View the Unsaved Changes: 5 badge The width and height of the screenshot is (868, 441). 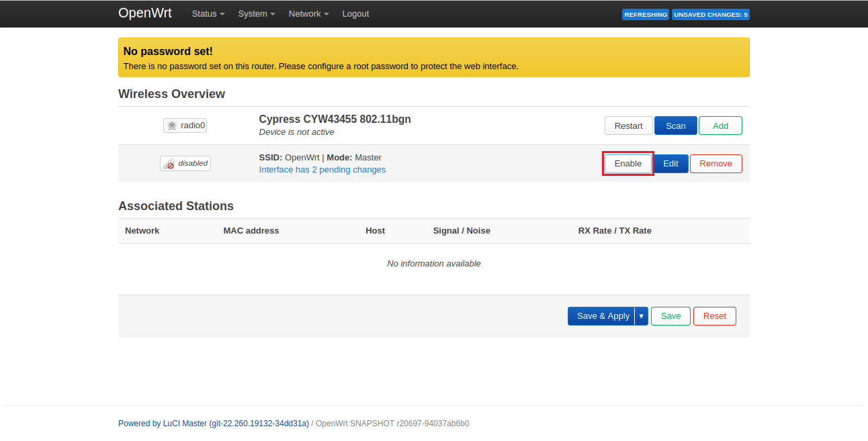tap(710, 14)
